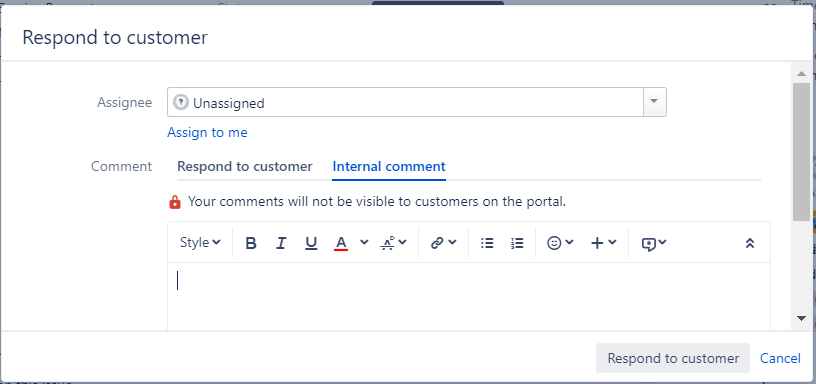Viewport: 816px width, 384px height.
Task: Click the Respond to customer submit button
Action: [673, 358]
